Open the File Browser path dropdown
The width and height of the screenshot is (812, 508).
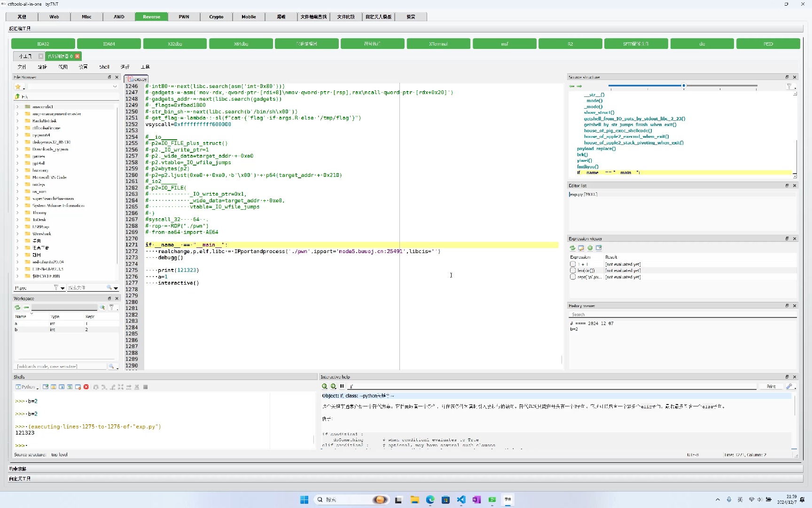pyautogui.click(x=115, y=87)
